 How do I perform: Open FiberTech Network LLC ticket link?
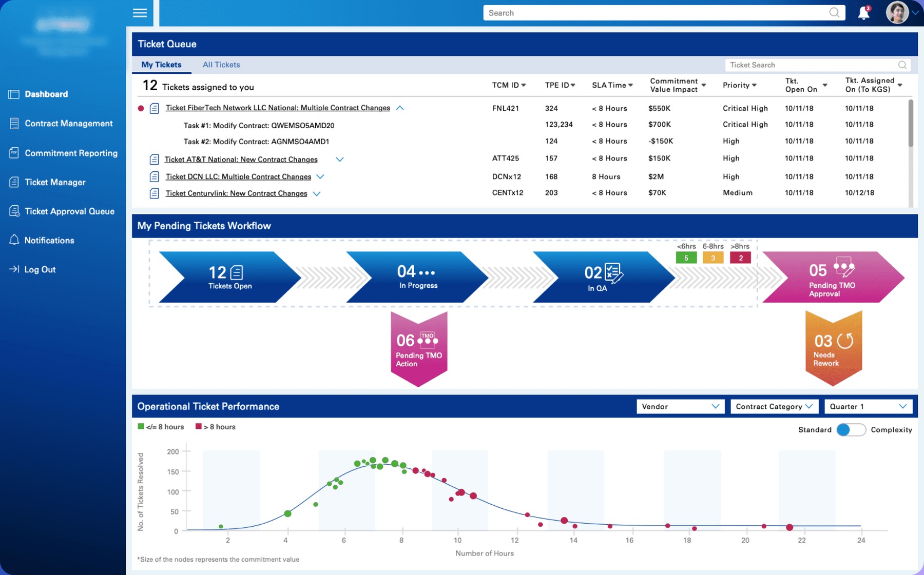click(x=278, y=108)
